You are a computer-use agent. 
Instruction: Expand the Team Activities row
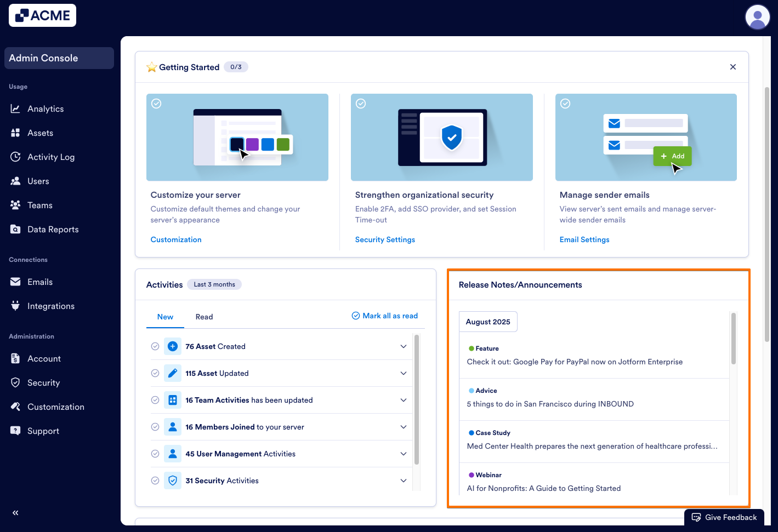click(404, 400)
